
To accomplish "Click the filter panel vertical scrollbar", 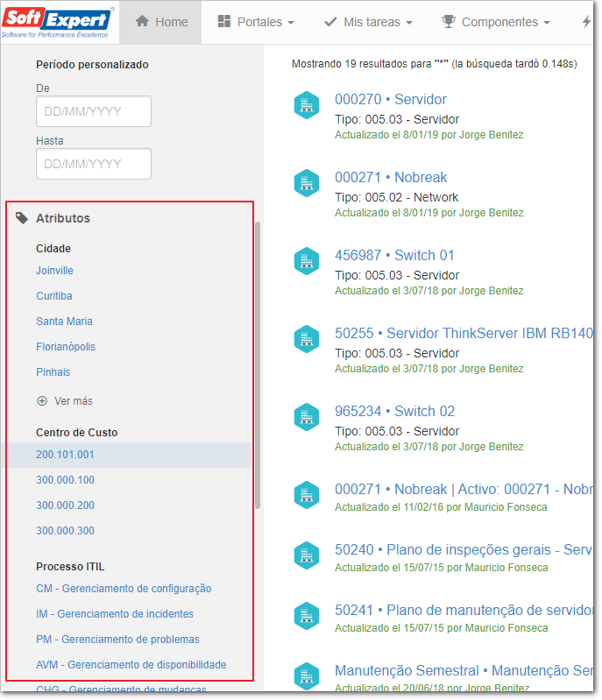I will [258, 365].
